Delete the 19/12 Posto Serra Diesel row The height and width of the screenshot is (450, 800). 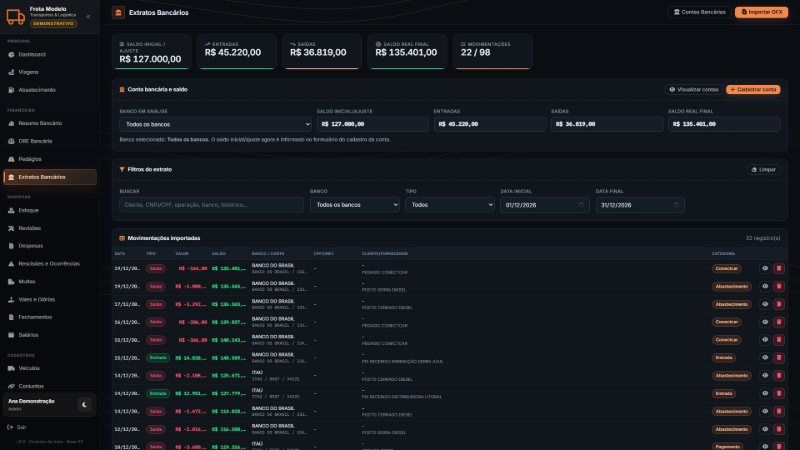point(779,286)
